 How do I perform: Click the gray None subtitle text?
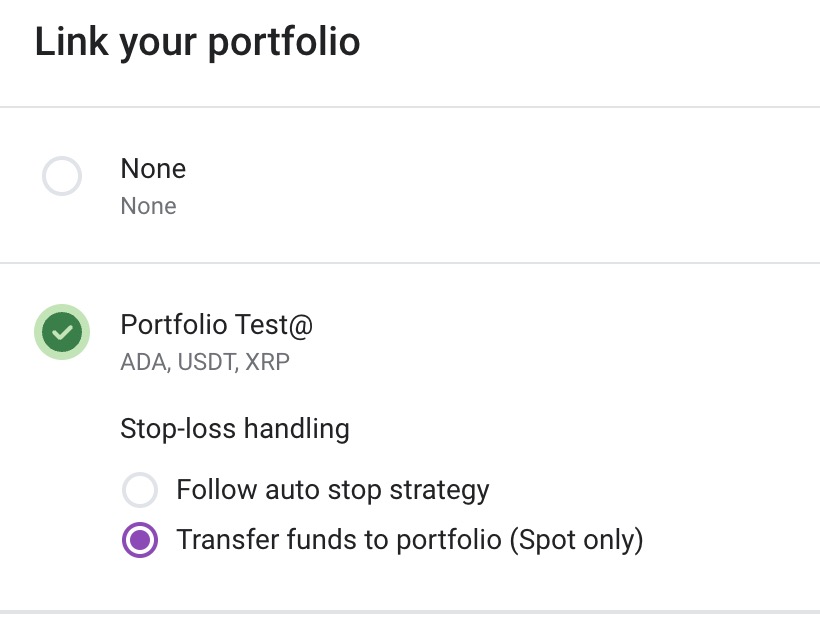coord(148,206)
